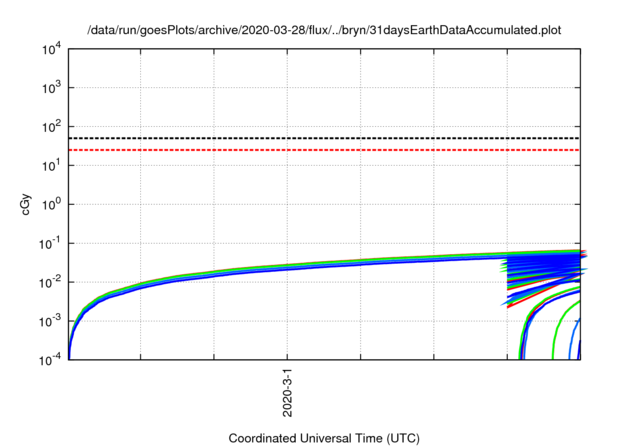Click the 10^2 y-axis tick label
The height and width of the screenshot is (448, 640).
pyautogui.click(x=51, y=127)
